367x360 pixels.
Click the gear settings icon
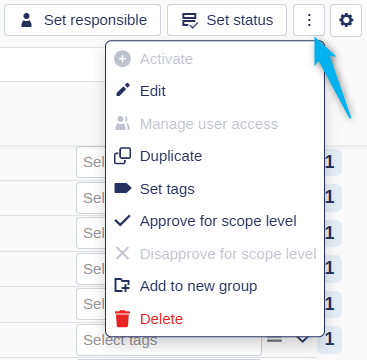pos(346,20)
